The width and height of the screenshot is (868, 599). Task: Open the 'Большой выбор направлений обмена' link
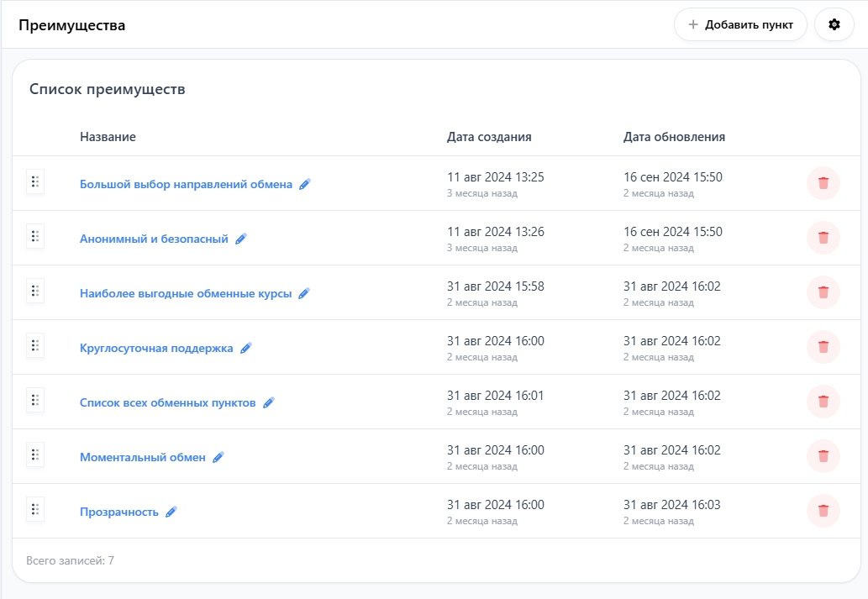186,184
